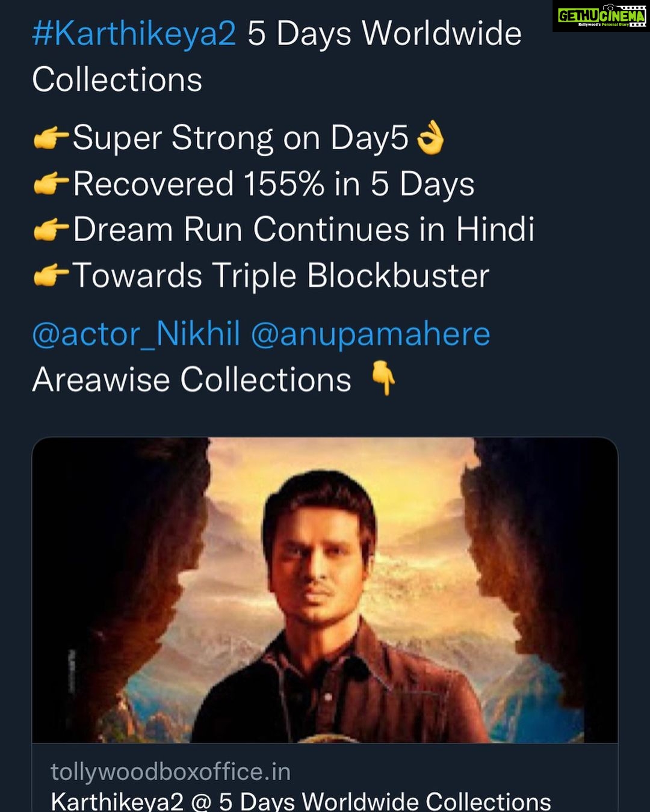Click the 5 Days Worldwide heading text
Screen dimensions: 650x812
[x=385, y=34]
